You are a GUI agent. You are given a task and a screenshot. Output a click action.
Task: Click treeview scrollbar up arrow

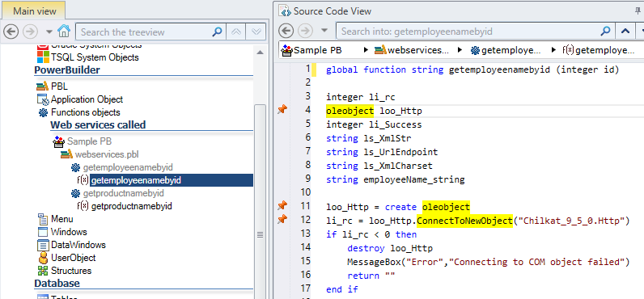260,52
